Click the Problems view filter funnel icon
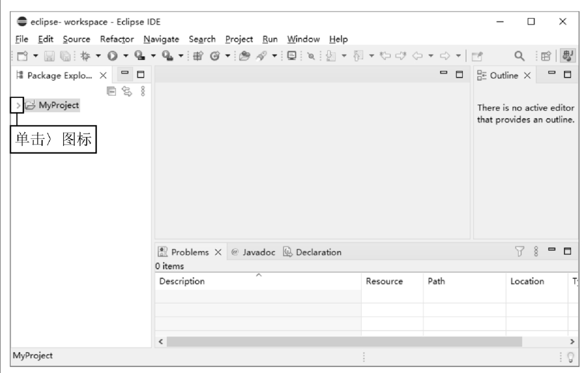 [x=519, y=251]
